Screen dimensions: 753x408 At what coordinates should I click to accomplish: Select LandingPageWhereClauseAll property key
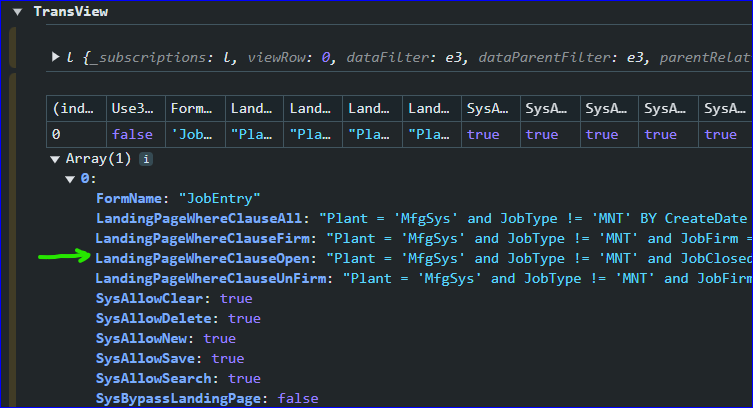[199, 219]
